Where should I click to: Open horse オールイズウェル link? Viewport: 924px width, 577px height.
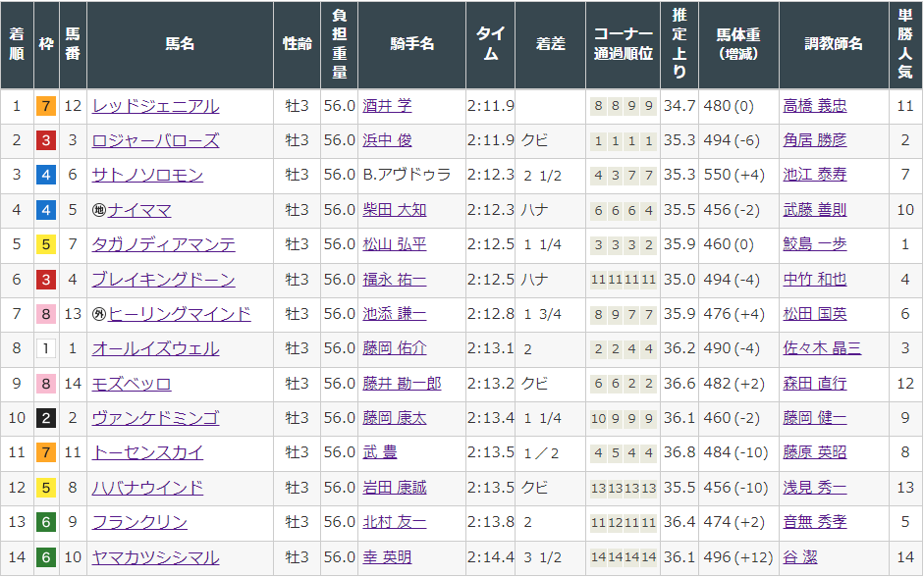[155, 348]
